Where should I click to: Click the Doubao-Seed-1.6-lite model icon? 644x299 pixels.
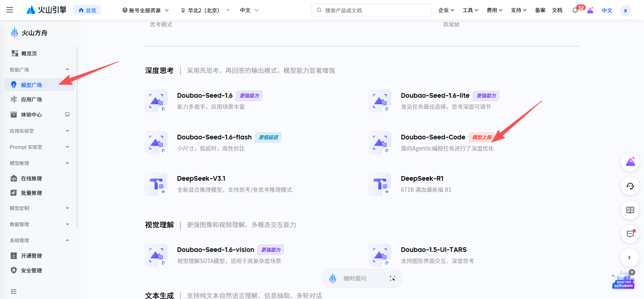(x=380, y=101)
